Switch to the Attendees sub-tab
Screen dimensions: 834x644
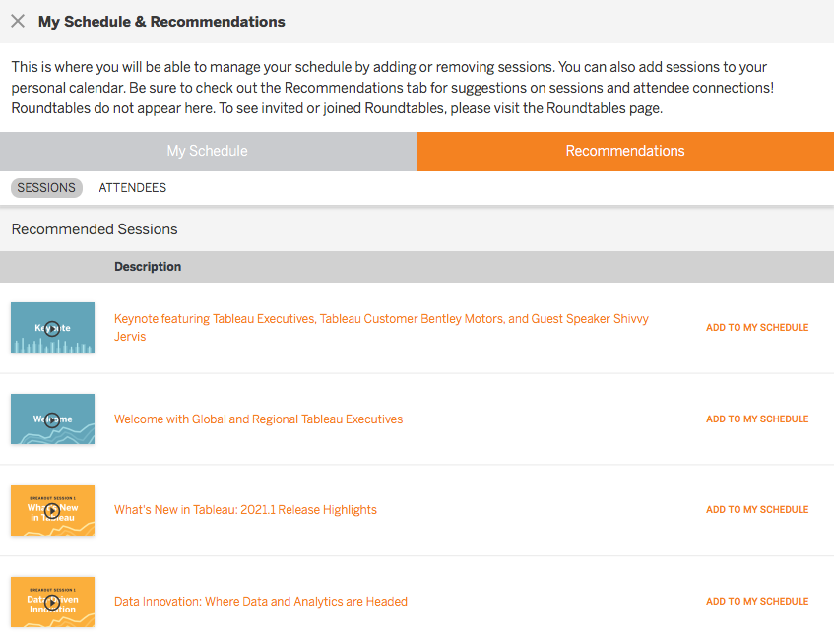133,188
